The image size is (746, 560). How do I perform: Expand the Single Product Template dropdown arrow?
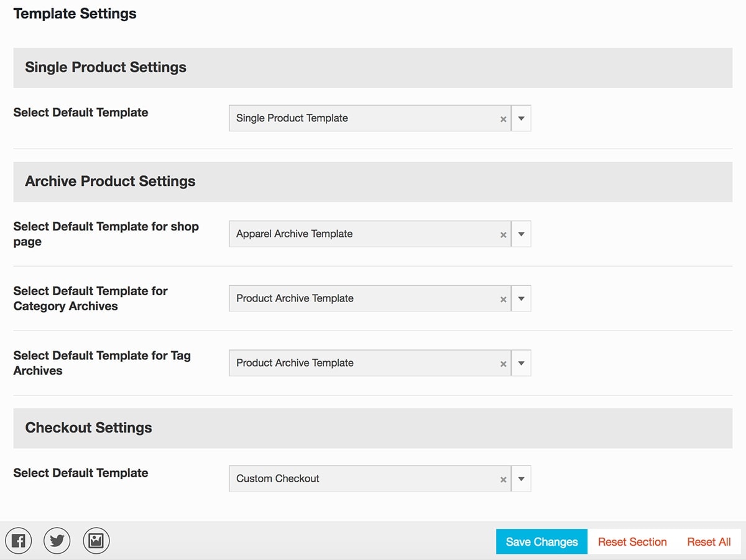click(522, 118)
